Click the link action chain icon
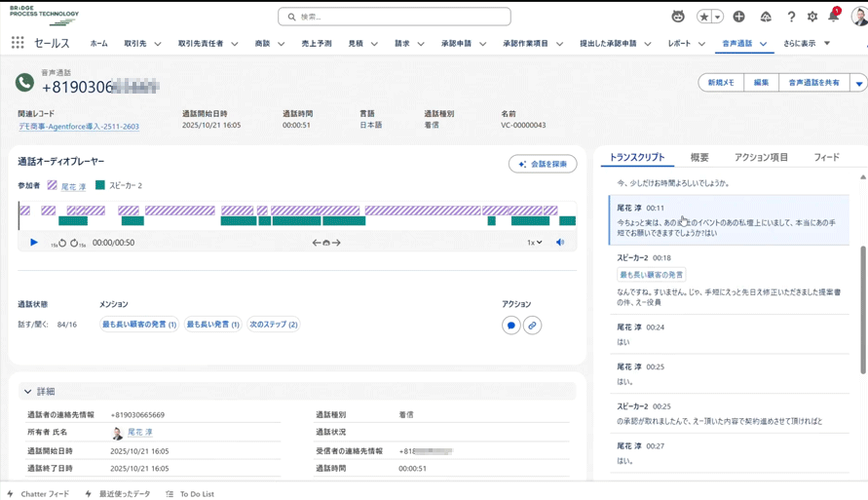Viewport: 868px width, 500px height. click(532, 326)
